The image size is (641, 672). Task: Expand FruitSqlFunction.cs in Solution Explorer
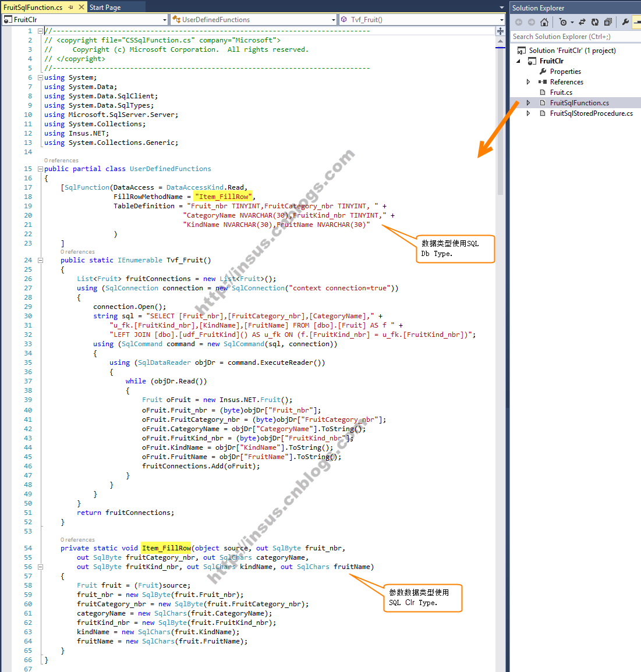pyautogui.click(x=528, y=103)
